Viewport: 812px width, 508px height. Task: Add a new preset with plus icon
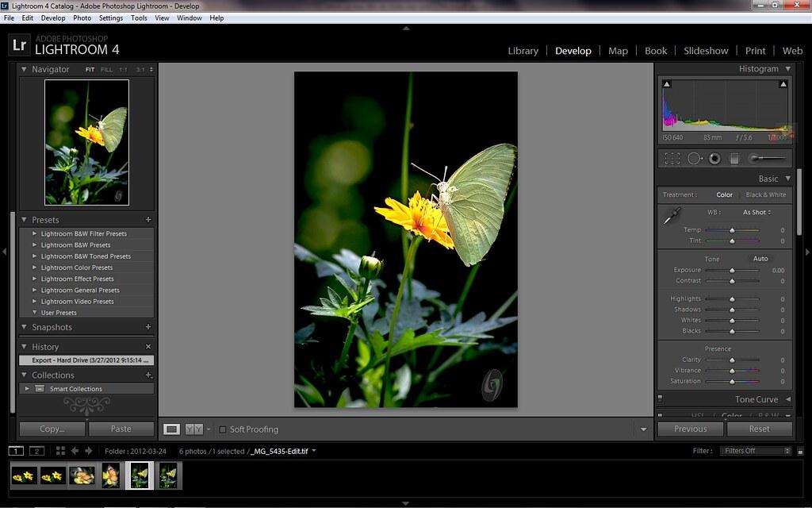click(148, 220)
